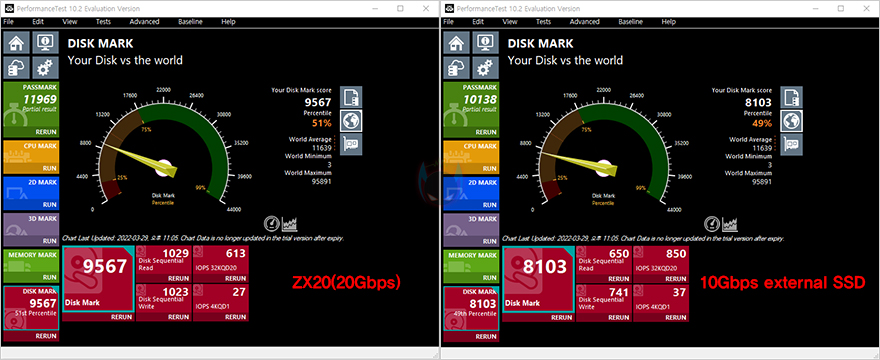Open View menu in right window
The width and height of the screenshot is (880, 360).
pyautogui.click(x=510, y=22)
